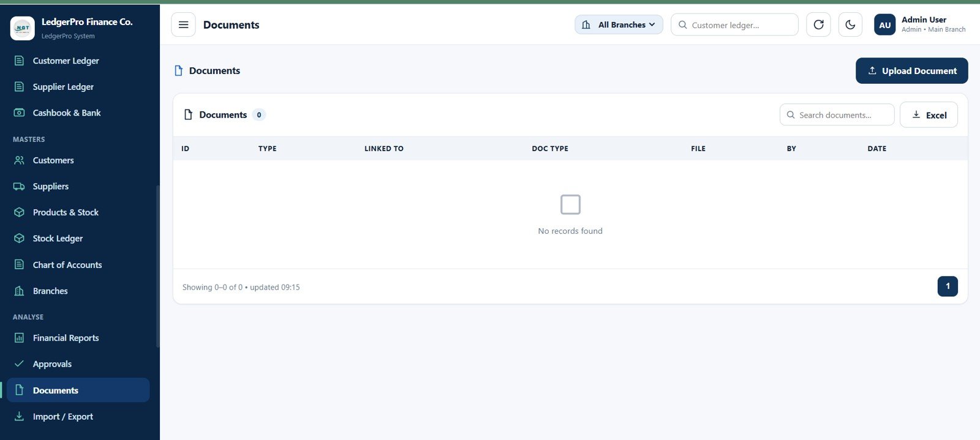Open the Admin User AU avatar
The image size is (980, 440).
click(x=884, y=24)
